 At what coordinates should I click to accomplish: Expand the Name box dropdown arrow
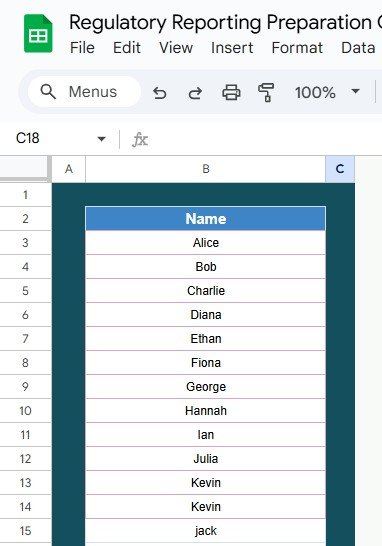(101, 139)
